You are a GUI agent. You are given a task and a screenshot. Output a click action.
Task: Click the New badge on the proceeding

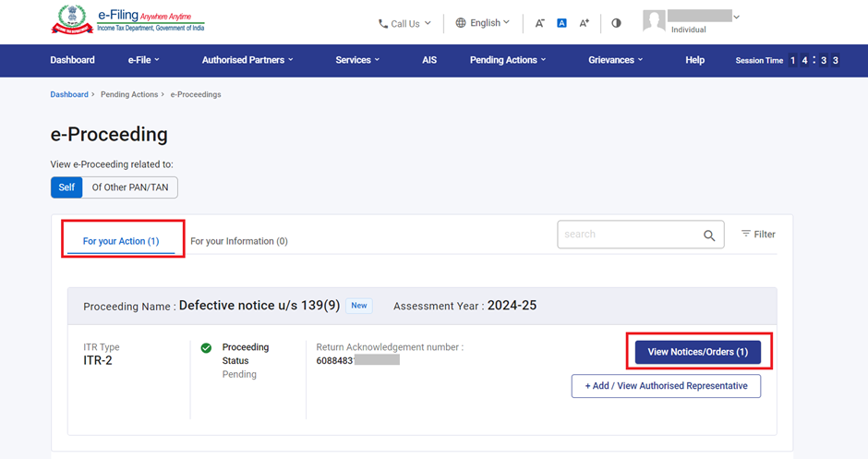[358, 306]
